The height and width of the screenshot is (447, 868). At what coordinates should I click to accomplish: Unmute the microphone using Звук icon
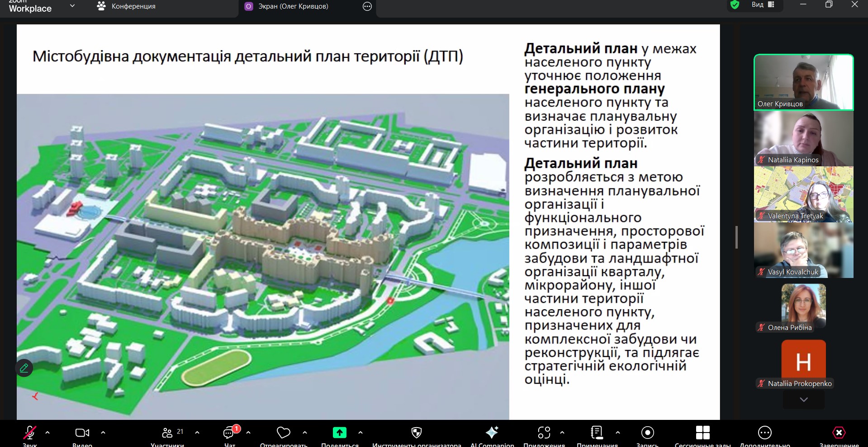[30, 433]
